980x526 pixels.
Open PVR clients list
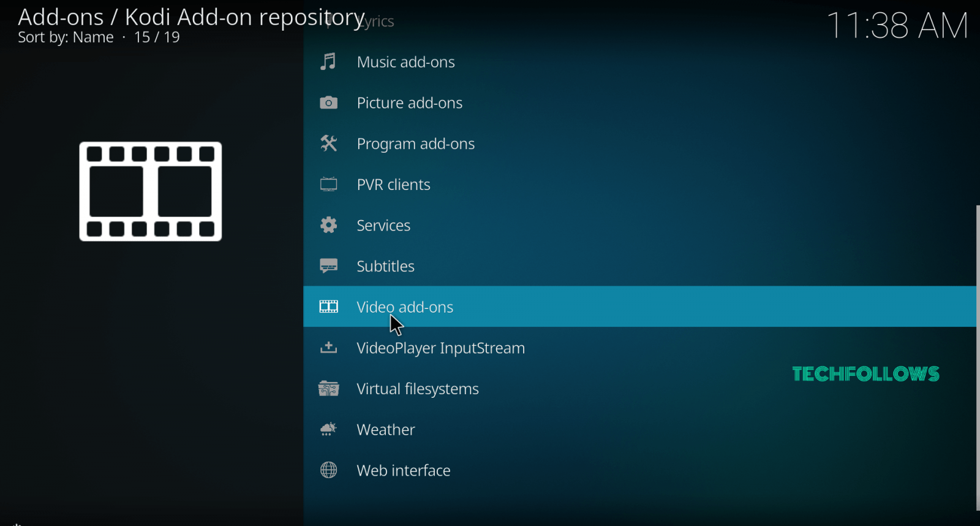coord(639,184)
